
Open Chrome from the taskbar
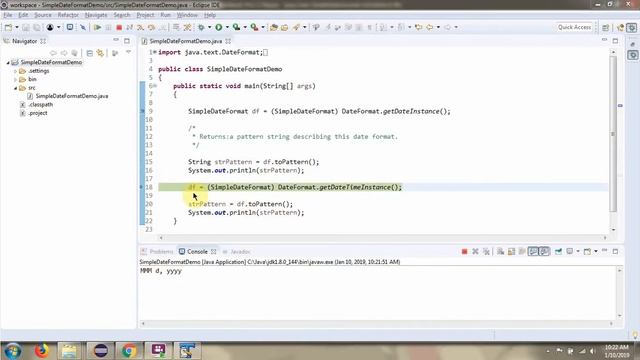click(x=129, y=351)
